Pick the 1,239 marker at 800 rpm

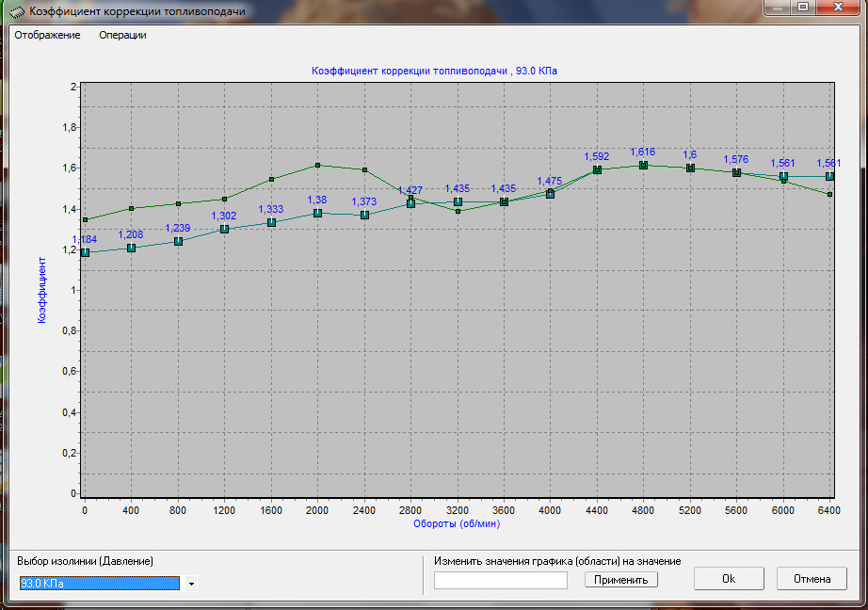pos(178,241)
